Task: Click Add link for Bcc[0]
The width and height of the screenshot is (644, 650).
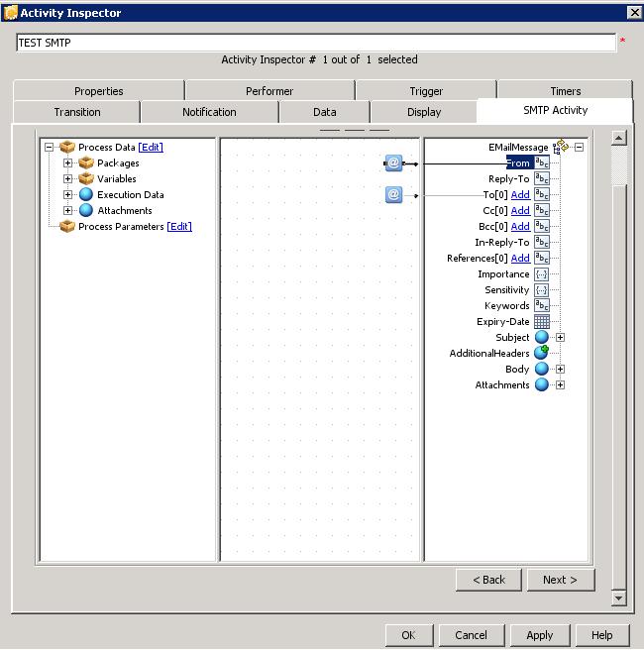Action: 520,226
